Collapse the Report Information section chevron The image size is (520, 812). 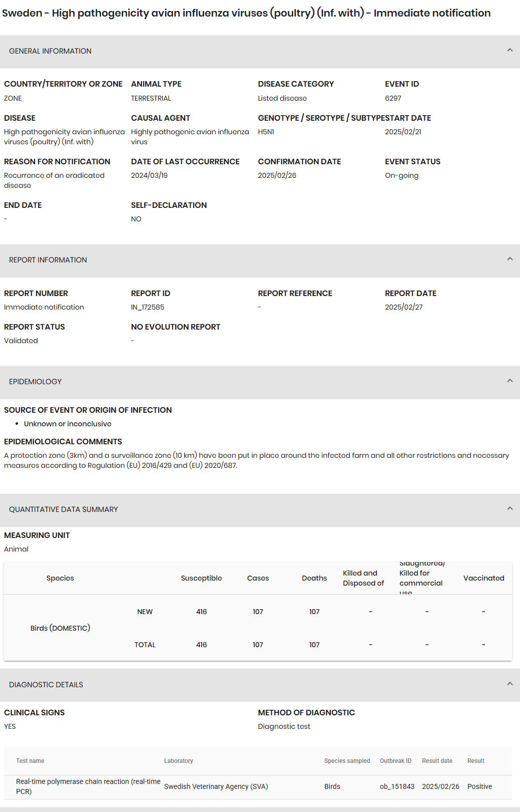point(509,259)
